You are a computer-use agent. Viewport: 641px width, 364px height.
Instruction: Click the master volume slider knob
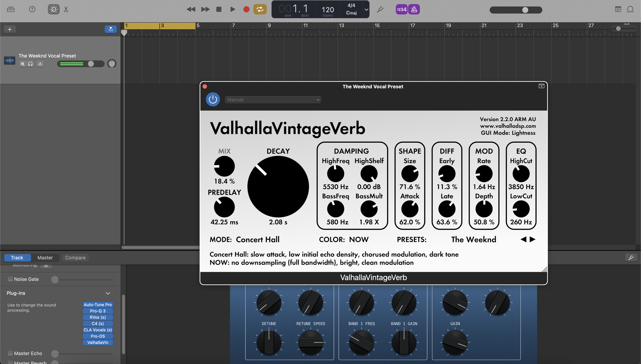[x=525, y=10]
